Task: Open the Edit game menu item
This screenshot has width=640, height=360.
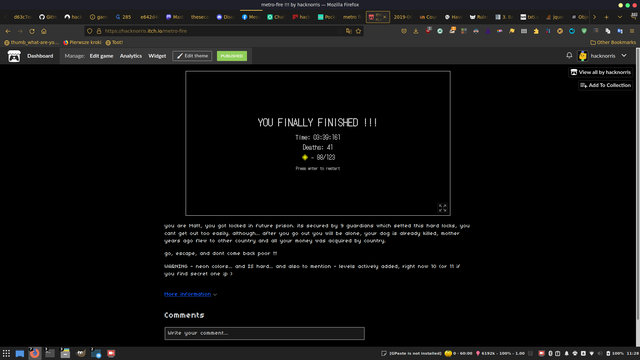Action: [101, 56]
